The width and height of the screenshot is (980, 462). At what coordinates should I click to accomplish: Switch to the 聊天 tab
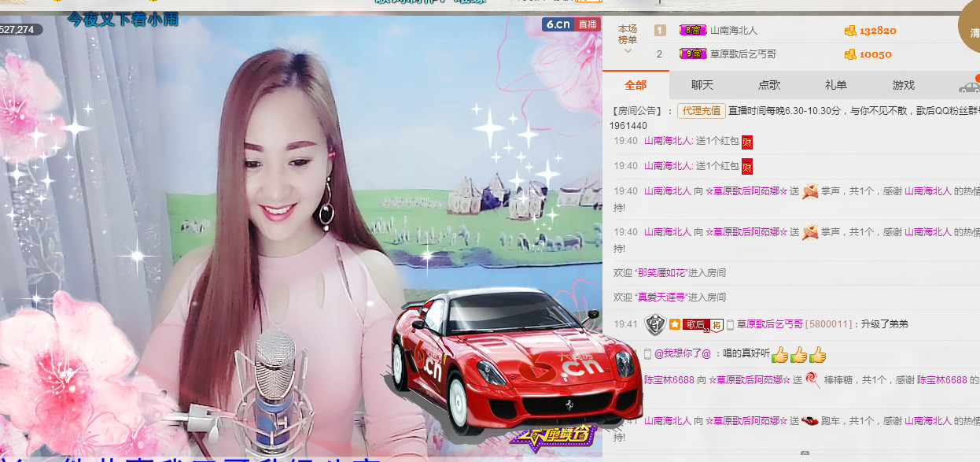pyautogui.click(x=702, y=85)
